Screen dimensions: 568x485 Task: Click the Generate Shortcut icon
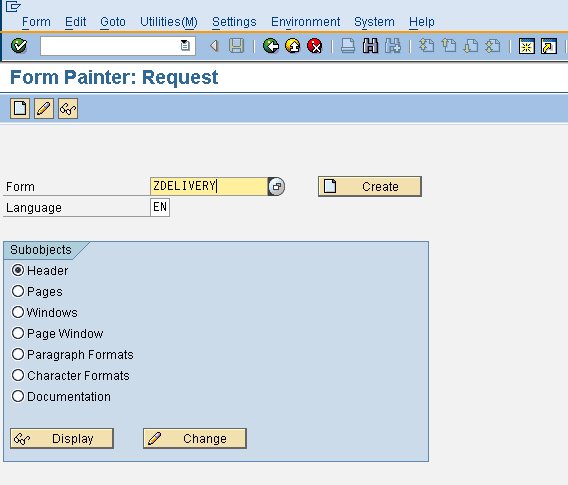(x=549, y=46)
